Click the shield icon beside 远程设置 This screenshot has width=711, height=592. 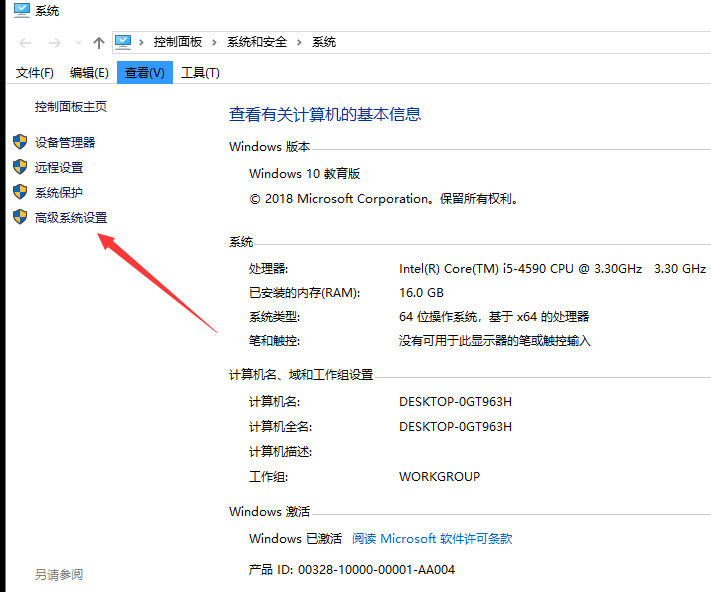[19, 167]
